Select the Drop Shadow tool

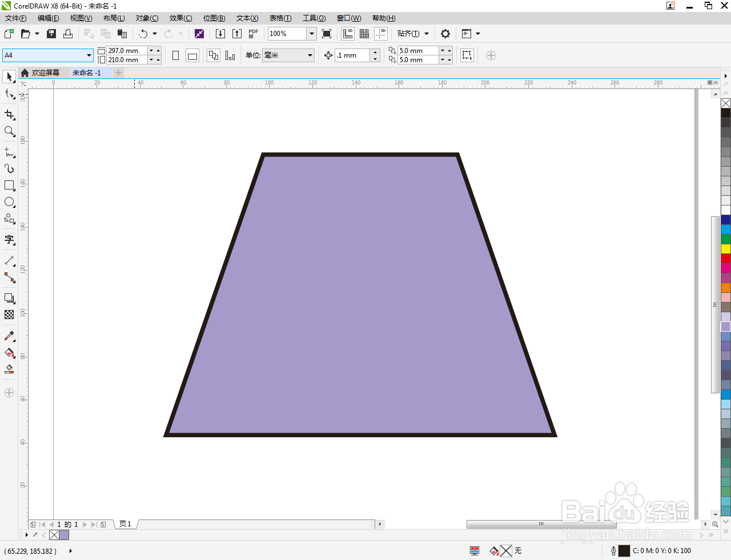coord(9,298)
